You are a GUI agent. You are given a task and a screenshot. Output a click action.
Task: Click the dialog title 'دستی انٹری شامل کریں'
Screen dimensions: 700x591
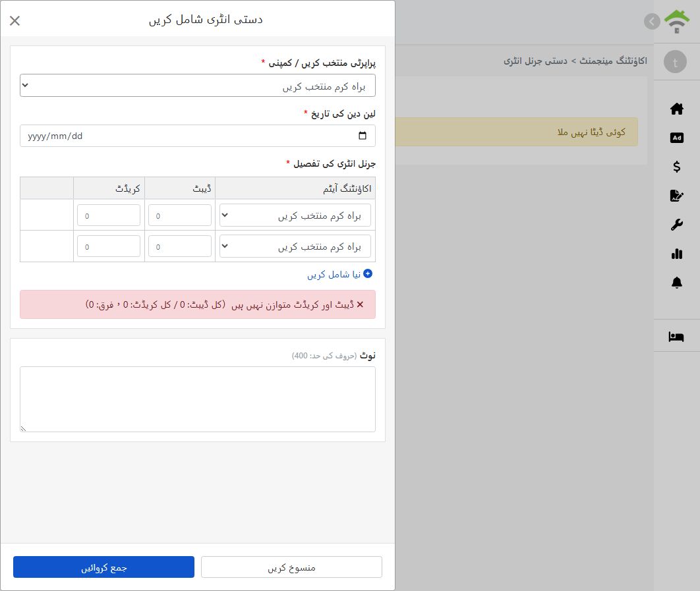coord(206,20)
